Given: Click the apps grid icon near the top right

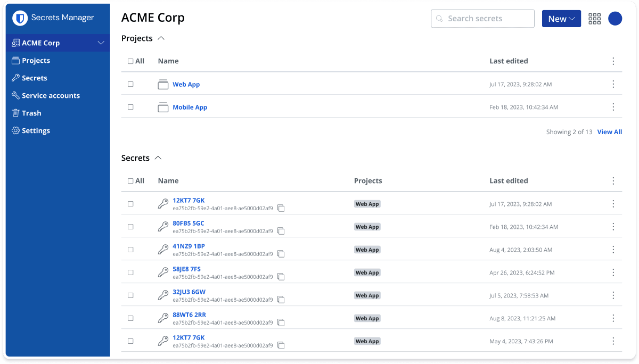Looking at the screenshot, I should (x=594, y=18).
